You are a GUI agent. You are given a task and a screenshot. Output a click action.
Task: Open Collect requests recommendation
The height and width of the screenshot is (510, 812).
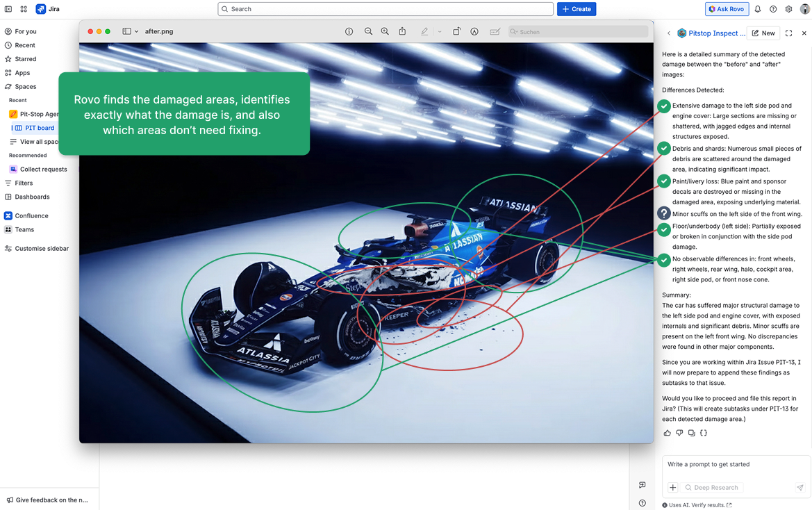(43, 170)
